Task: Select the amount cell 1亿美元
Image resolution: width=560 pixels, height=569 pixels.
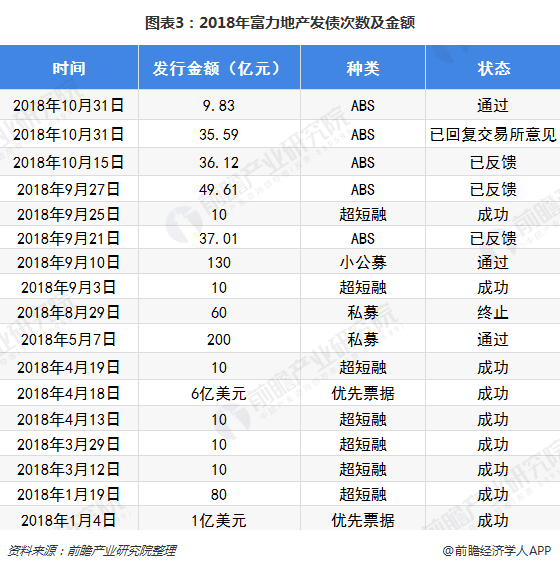Action: pyautogui.click(x=219, y=521)
